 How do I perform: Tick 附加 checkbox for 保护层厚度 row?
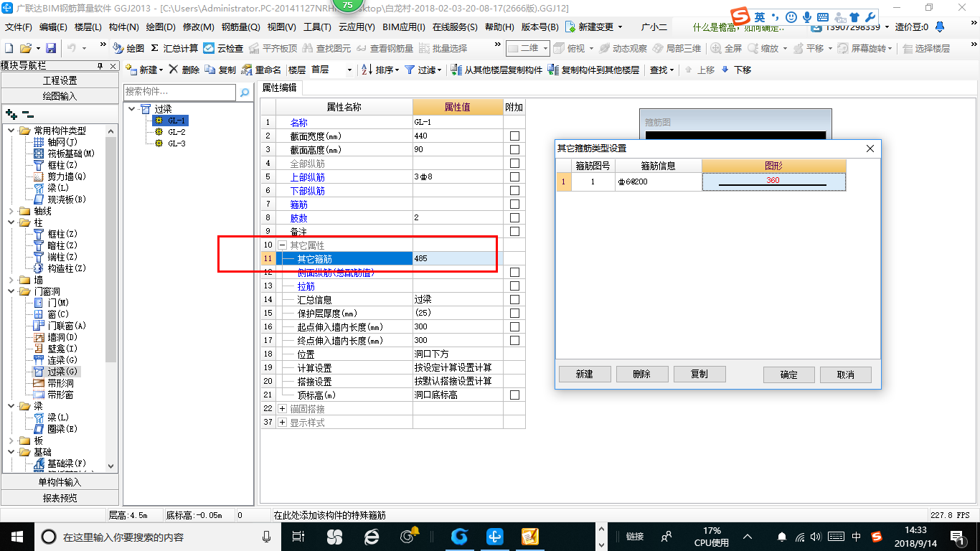(514, 314)
